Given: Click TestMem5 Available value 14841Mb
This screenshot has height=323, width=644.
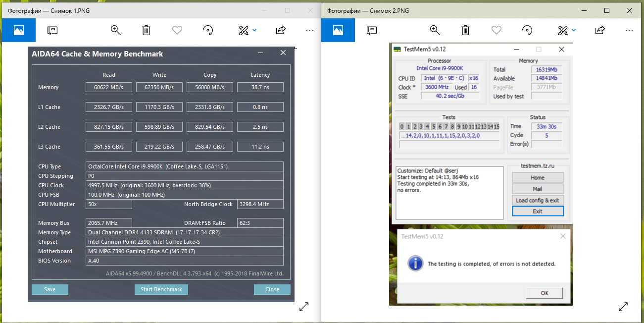Looking at the screenshot, I should click(547, 78).
